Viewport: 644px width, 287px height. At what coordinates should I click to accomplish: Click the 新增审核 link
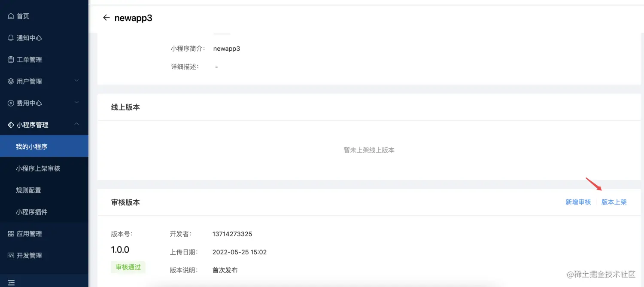point(578,202)
